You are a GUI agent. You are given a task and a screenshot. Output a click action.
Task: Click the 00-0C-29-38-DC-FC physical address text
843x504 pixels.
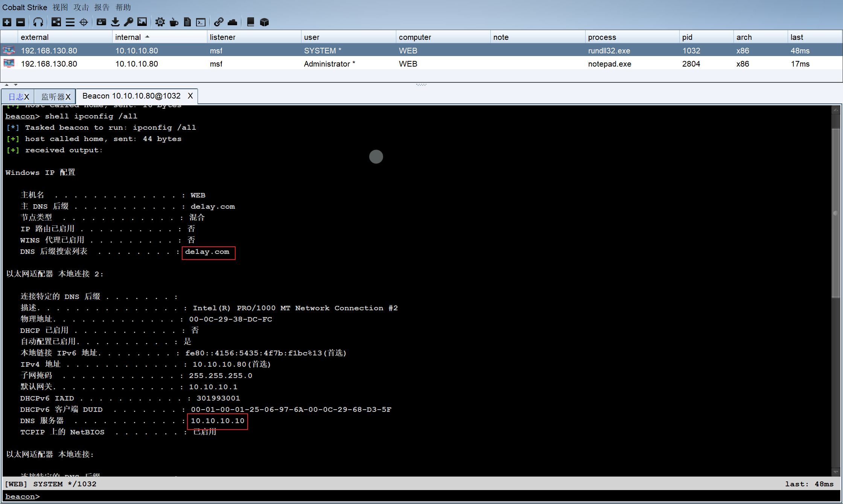point(230,319)
